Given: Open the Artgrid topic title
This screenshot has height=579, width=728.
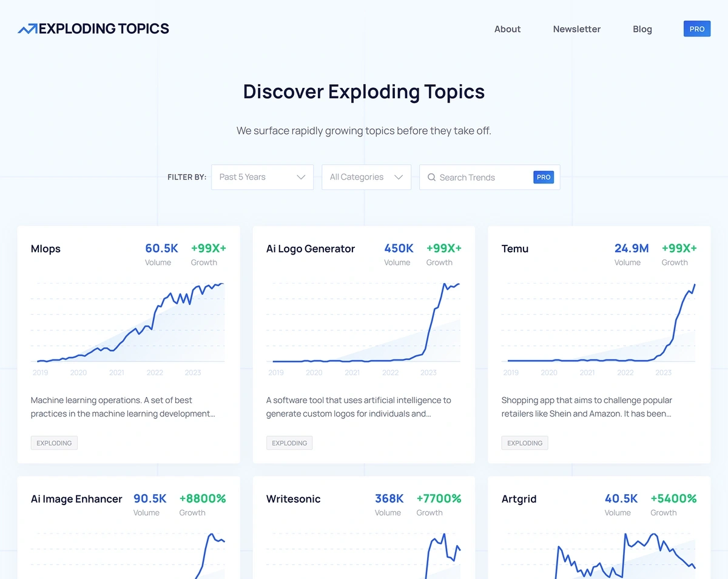Looking at the screenshot, I should (x=519, y=499).
